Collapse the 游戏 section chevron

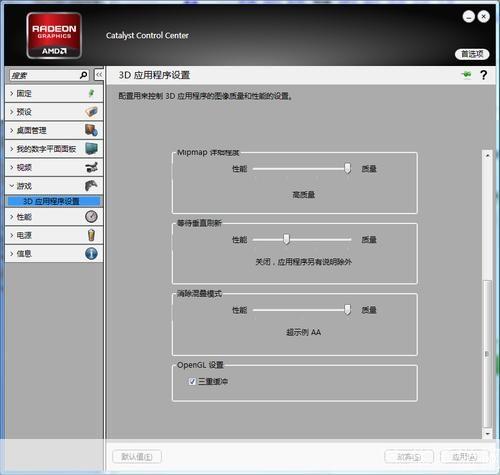click(x=12, y=186)
